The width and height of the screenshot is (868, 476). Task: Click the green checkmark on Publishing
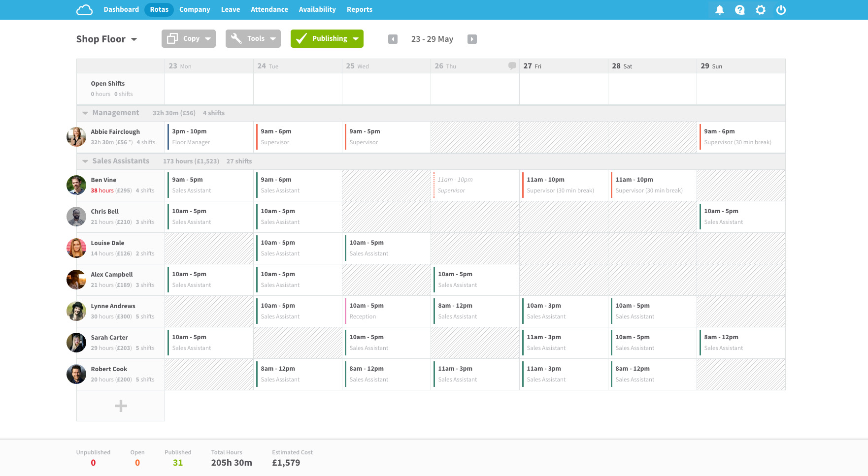click(301, 38)
